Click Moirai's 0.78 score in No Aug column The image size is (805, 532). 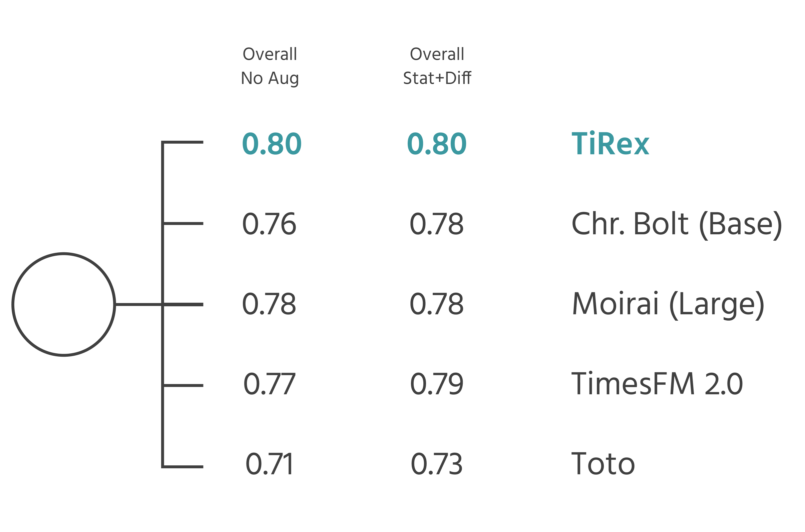coord(269,304)
